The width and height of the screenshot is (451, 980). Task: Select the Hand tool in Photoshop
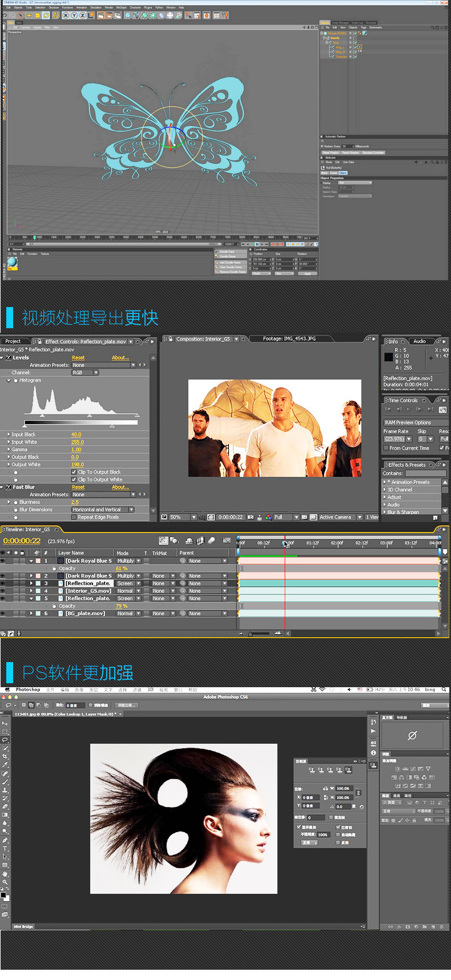coord(5,873)
